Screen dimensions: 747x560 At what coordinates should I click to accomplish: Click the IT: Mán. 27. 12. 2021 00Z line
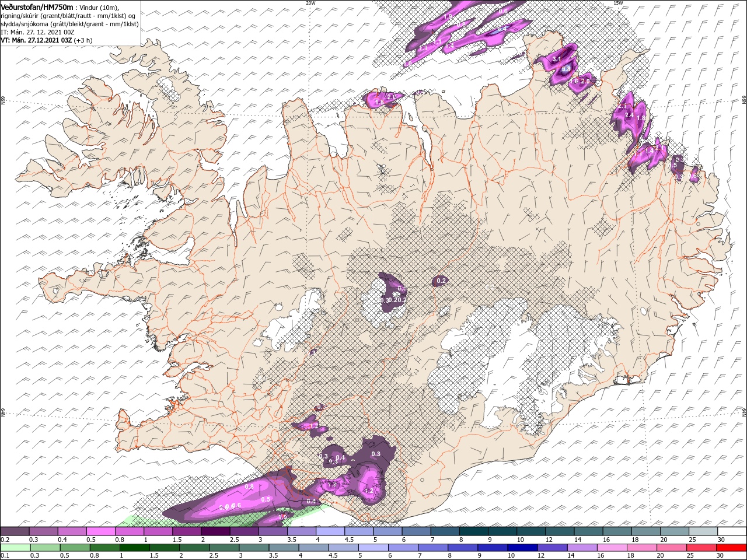click(37, 32)
